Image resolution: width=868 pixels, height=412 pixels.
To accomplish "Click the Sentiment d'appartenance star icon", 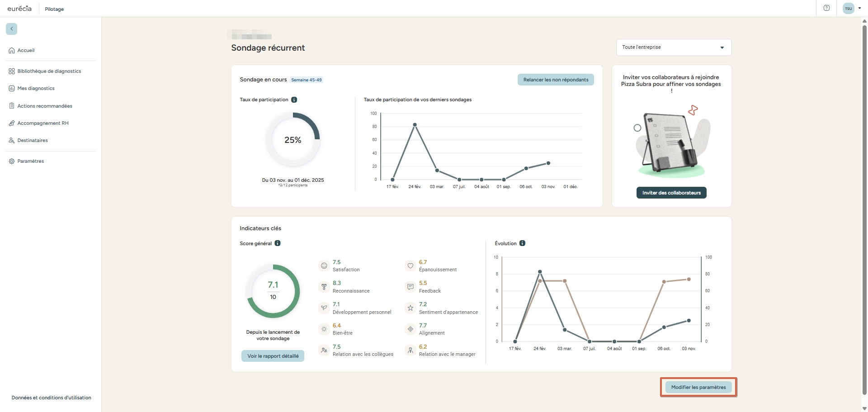I will click(410, 308).
